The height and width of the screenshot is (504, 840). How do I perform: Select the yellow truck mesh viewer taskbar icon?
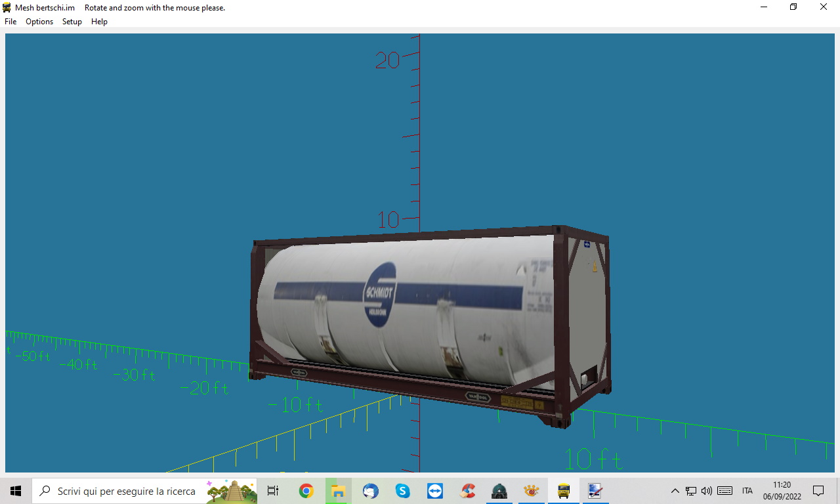563,491
